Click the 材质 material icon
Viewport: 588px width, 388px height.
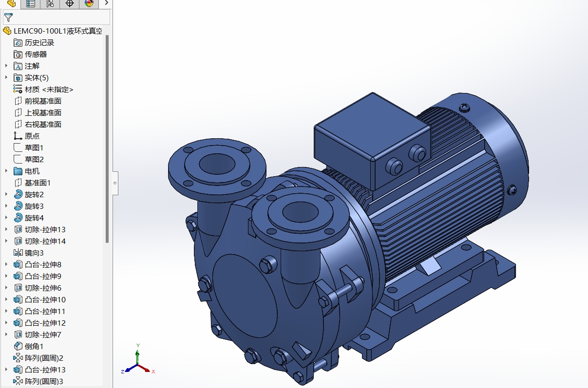click(x=18, y=89)
